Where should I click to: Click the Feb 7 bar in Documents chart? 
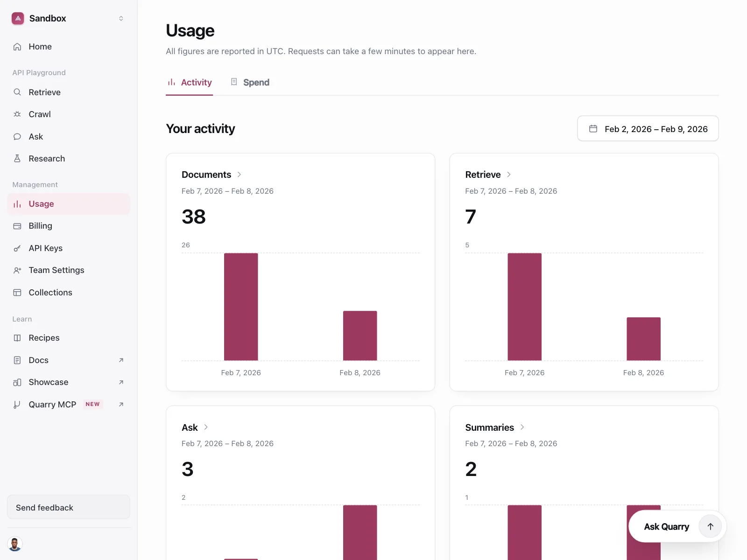[241, 307]
